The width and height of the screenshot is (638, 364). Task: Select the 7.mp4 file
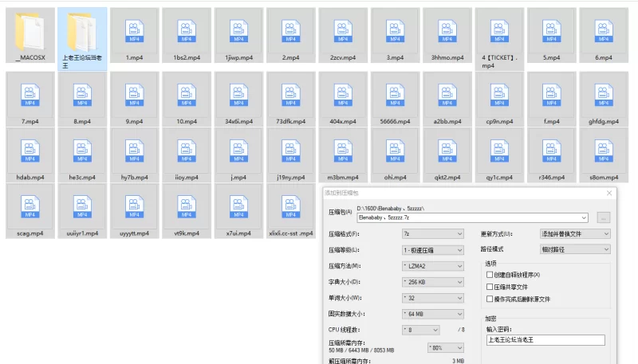(x=30, y=99)
